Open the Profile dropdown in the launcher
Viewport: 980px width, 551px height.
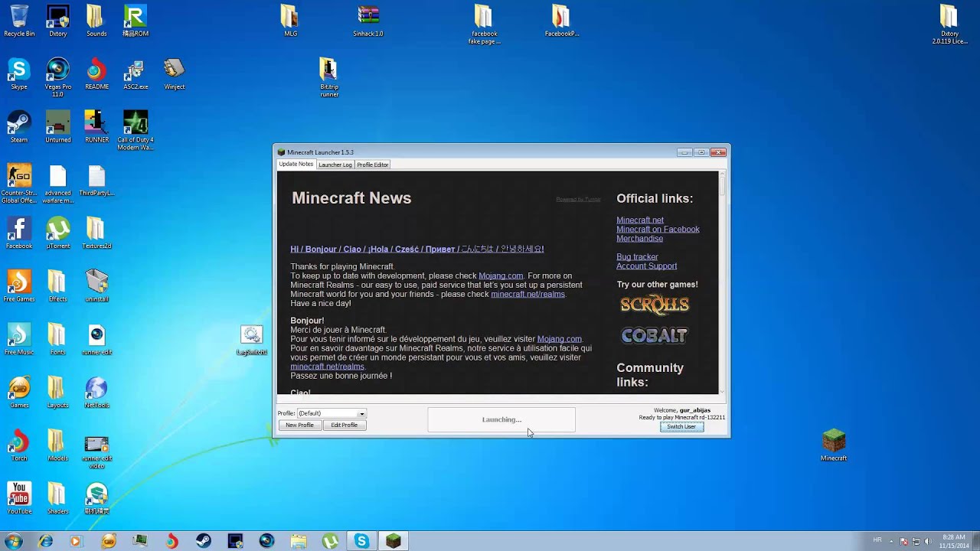pyautogui.click(x=332, y=413)
